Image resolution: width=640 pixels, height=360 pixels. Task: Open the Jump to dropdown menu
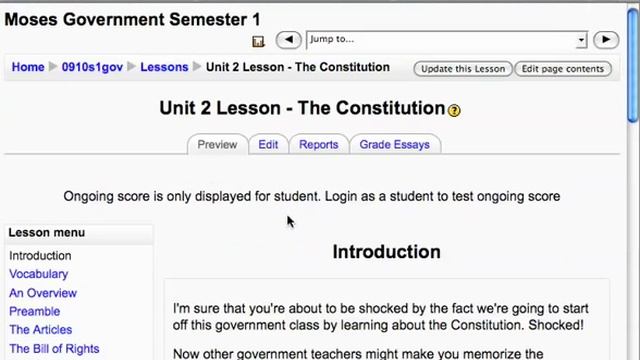[x=447, y=40]
